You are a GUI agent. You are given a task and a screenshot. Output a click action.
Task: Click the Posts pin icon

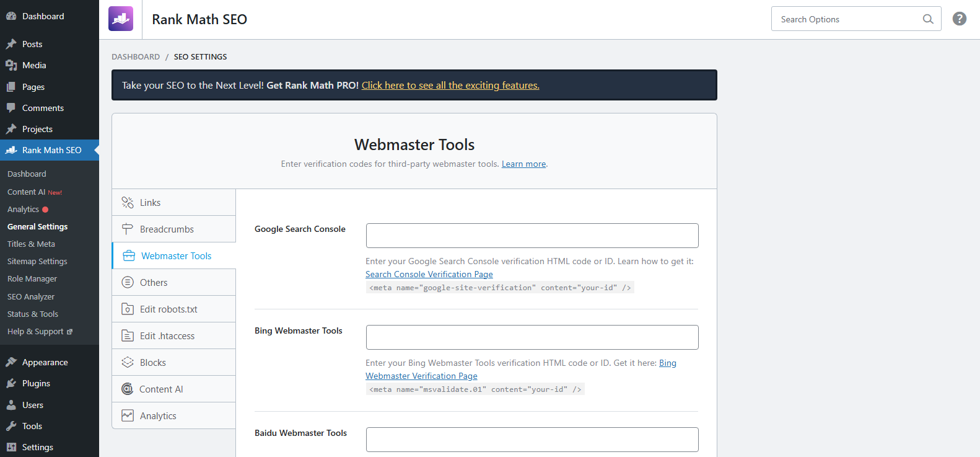(11, 44)
